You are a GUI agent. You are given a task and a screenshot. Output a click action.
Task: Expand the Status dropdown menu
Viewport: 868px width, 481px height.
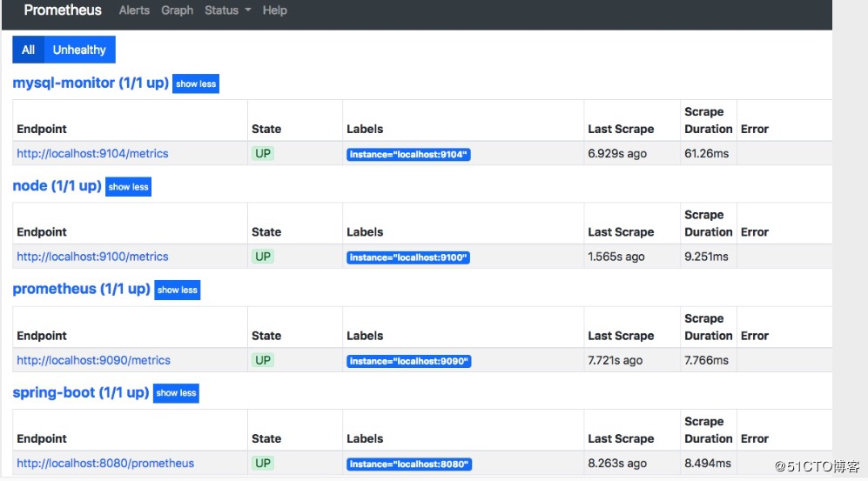coord(227,10)
